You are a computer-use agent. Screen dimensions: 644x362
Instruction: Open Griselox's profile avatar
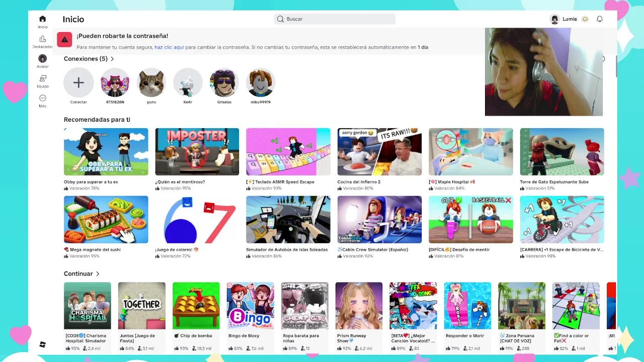tap(224, 83)
